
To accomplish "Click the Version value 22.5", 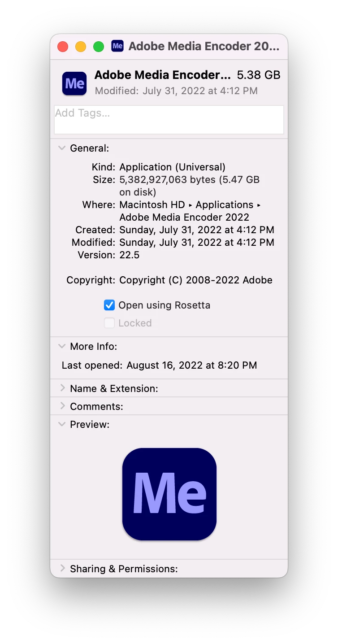I will 130,255.
